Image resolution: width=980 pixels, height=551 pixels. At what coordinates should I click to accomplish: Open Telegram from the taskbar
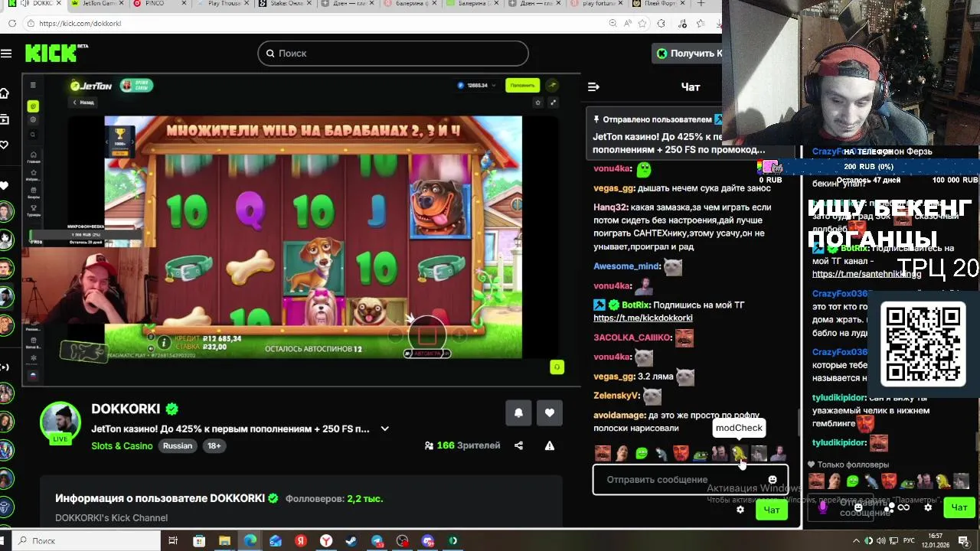(377, 541)
